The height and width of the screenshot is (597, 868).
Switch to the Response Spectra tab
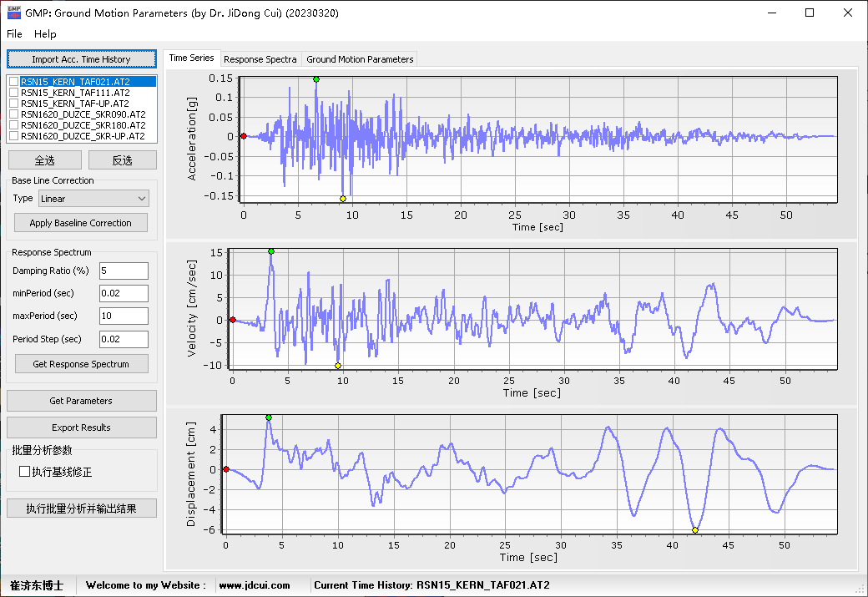(x=260, y=59)
